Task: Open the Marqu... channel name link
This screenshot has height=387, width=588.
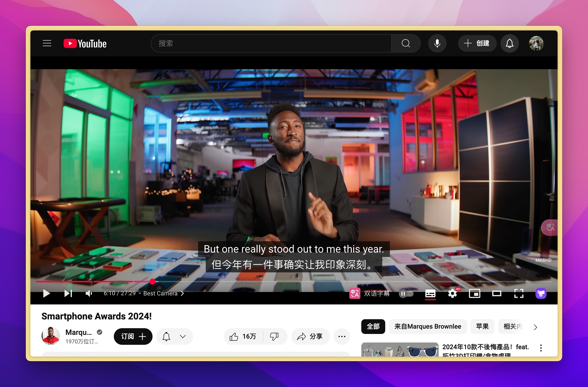Action: coord(79,332)
